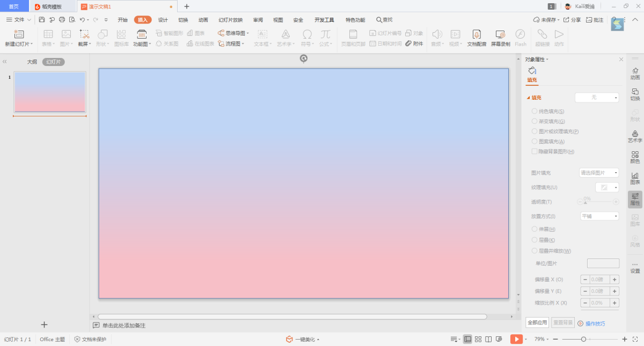Click the 思维导图 mind map button

pyautogui.click(x=233, y=33)
